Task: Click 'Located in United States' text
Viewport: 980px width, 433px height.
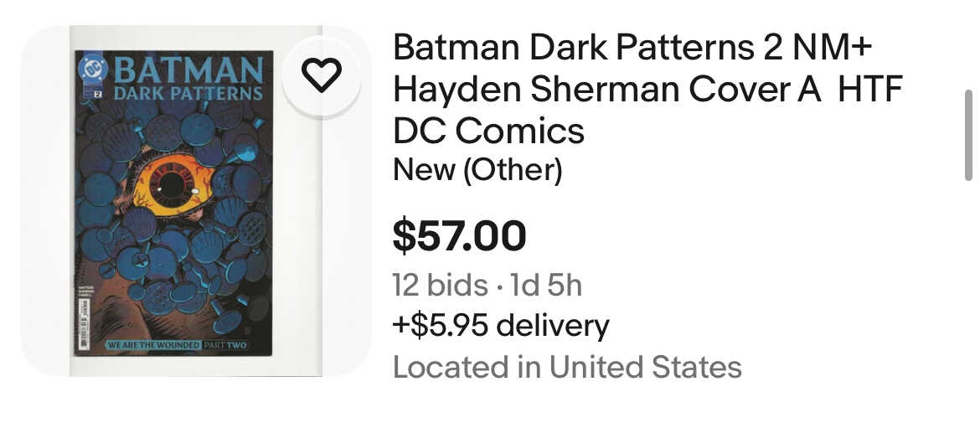Action: [567, 367]
